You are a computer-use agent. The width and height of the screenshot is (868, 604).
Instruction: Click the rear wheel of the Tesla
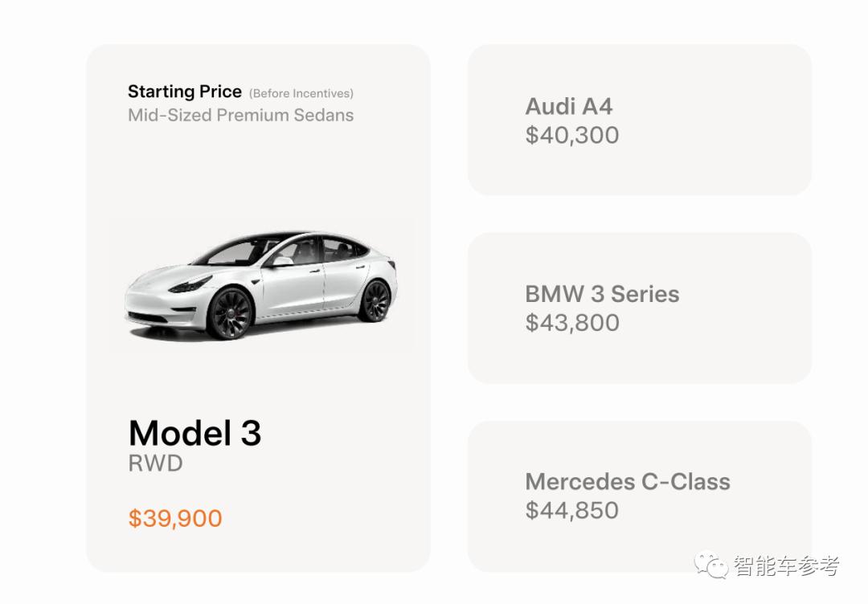pyautogui.click(x=375, y=300)
